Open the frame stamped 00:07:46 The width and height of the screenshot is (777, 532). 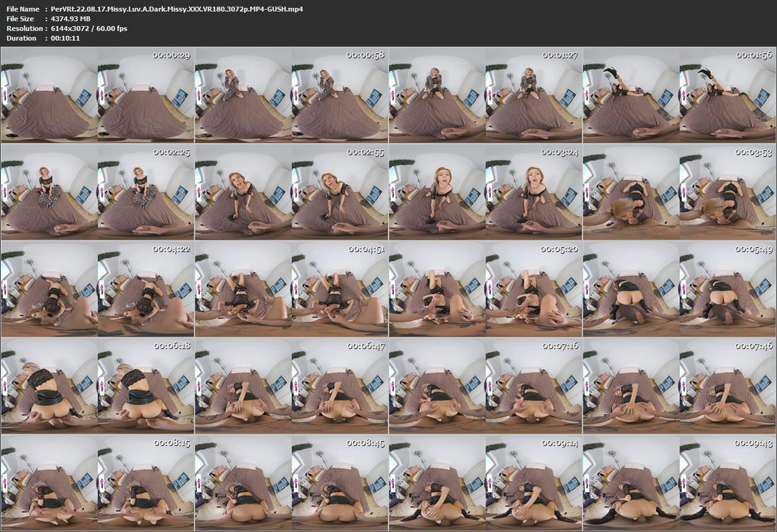(x=680, y=386)
